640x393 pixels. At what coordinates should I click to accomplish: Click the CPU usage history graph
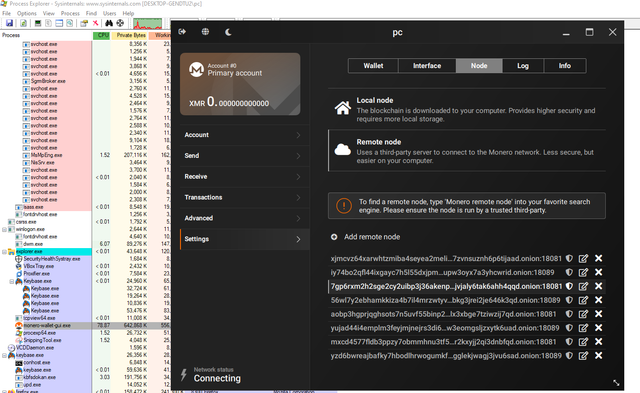tap(147, 23)
